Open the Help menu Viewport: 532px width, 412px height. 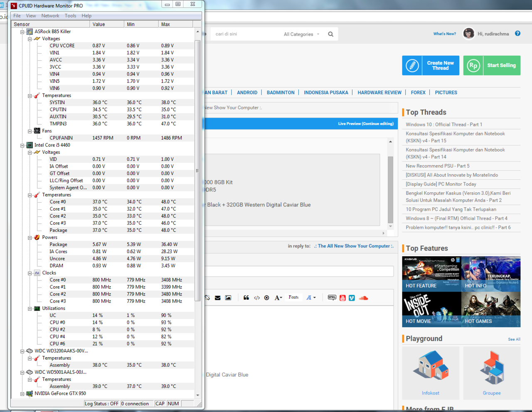click(86, 16)
